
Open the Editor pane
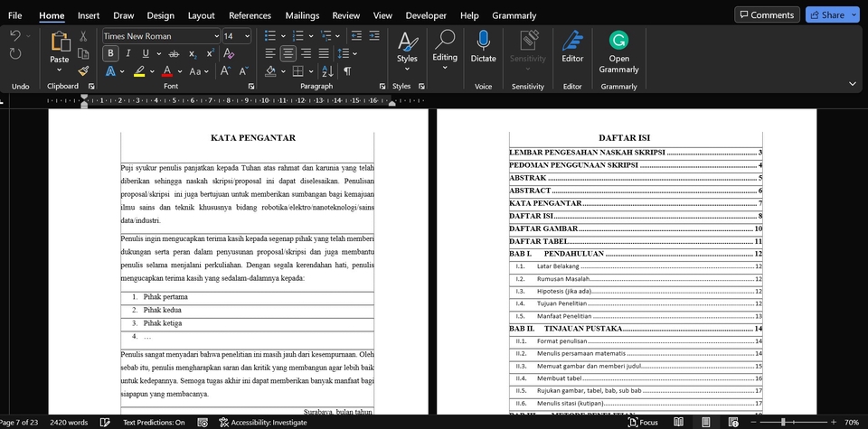(x=572, y=46)
